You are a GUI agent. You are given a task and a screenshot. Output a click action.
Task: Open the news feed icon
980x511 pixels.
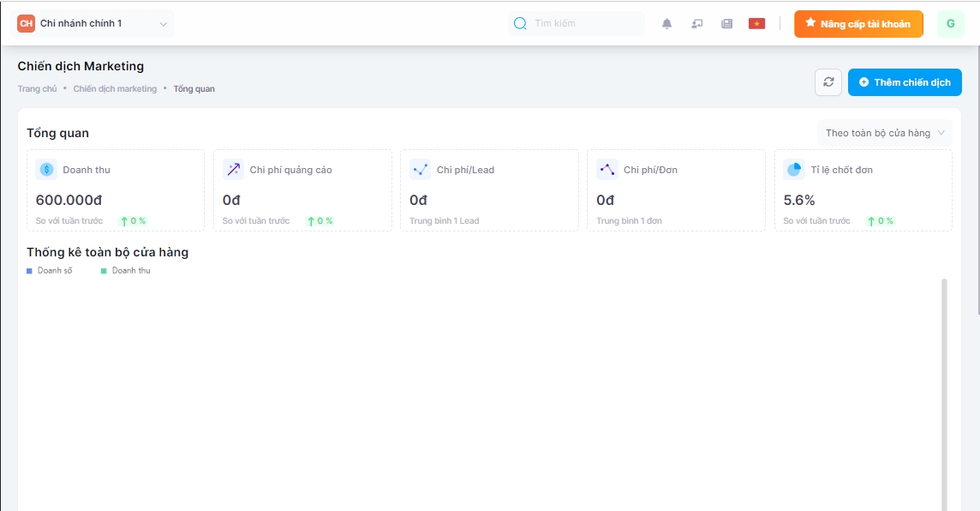726,24
